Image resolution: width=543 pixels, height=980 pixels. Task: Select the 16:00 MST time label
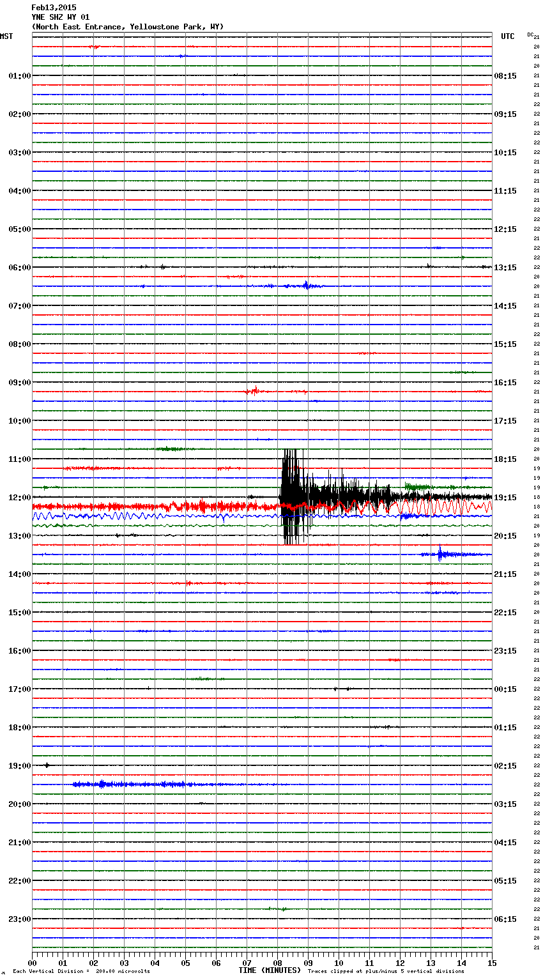19,651
